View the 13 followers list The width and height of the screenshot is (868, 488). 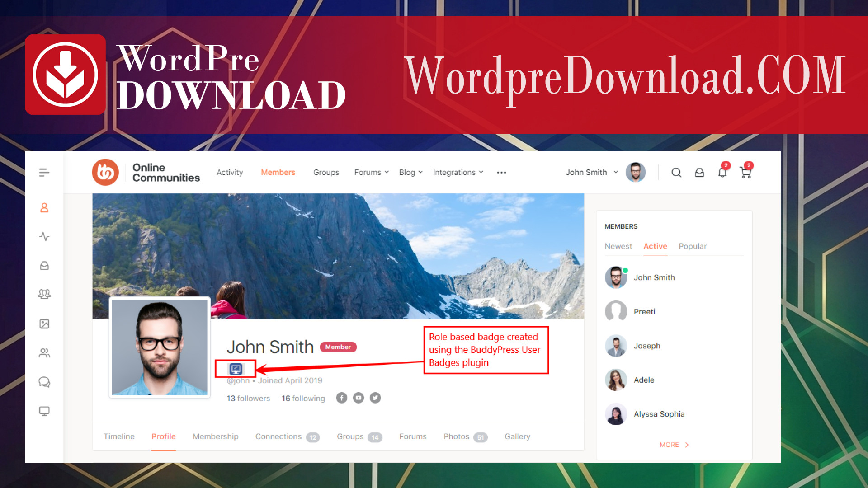point(248,398)
